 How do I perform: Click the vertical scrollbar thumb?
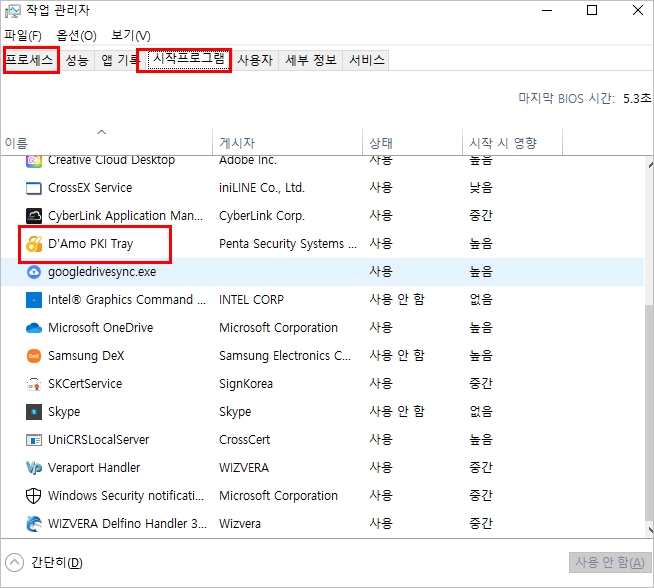click(x=649, y=413)
